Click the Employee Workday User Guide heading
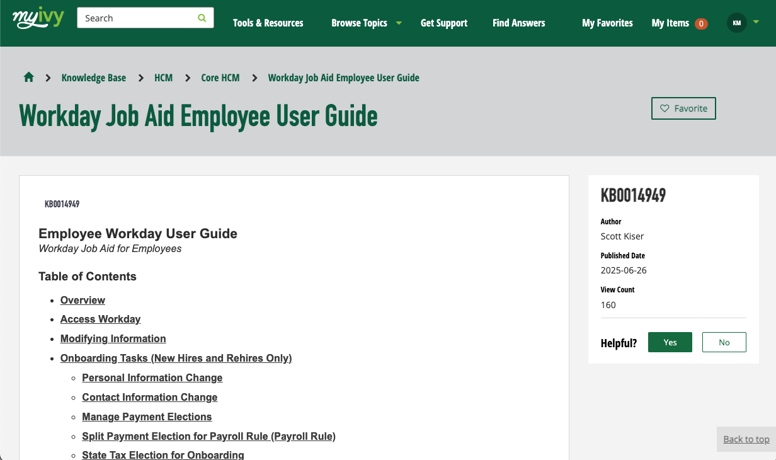Image resolution: width=776 pixels, height=460 pixels. (138, 233)
